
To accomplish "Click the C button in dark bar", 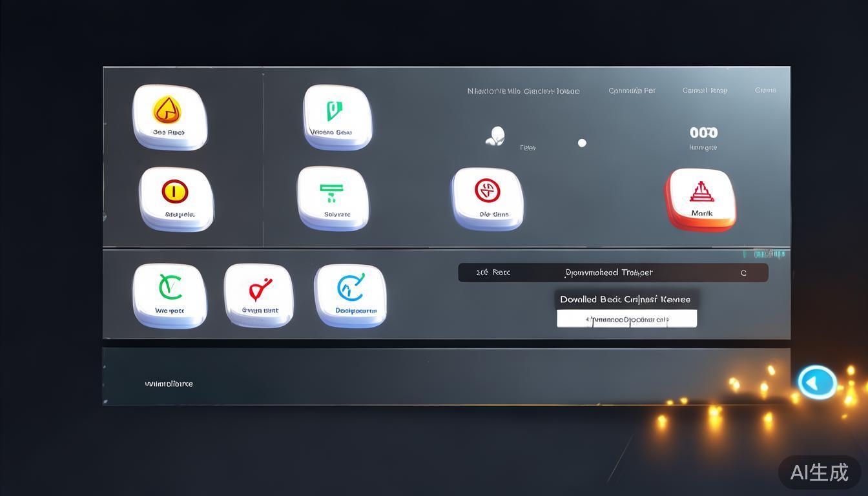I will click(x=743, y=273).
